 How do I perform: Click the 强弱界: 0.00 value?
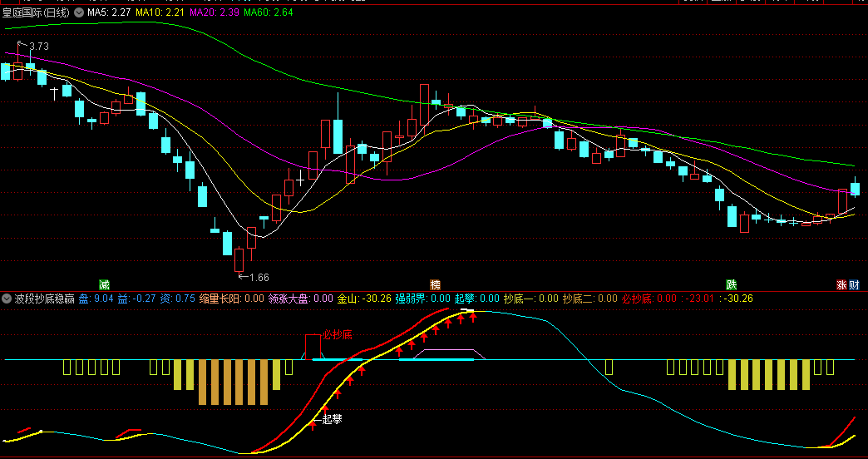[423, 299]
